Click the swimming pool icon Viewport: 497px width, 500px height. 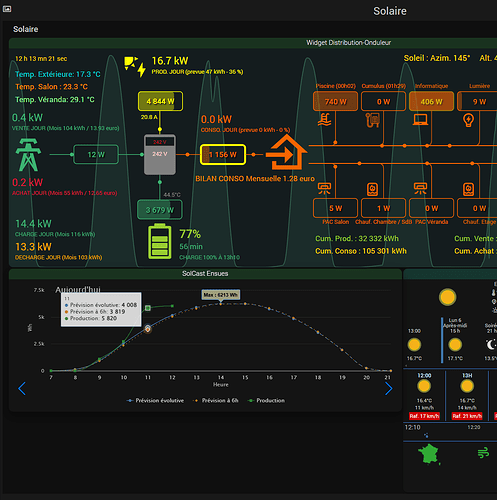pyautogui.click(x=324, y=120)
